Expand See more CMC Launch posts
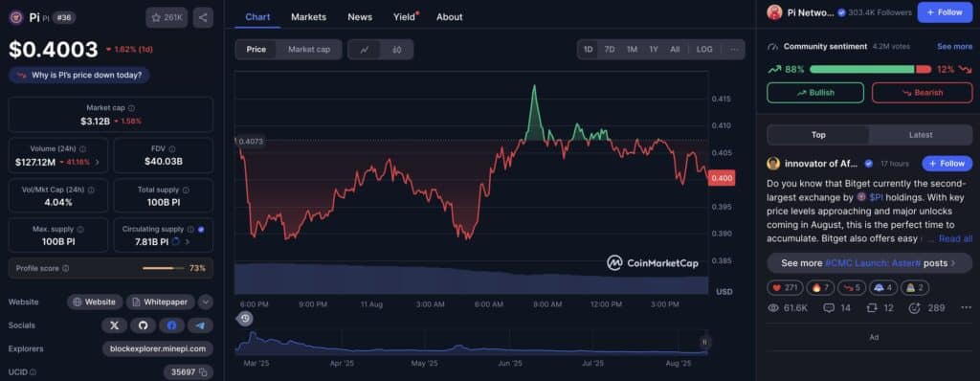Viewport: 980px width, 381px height. click(869, 263)
